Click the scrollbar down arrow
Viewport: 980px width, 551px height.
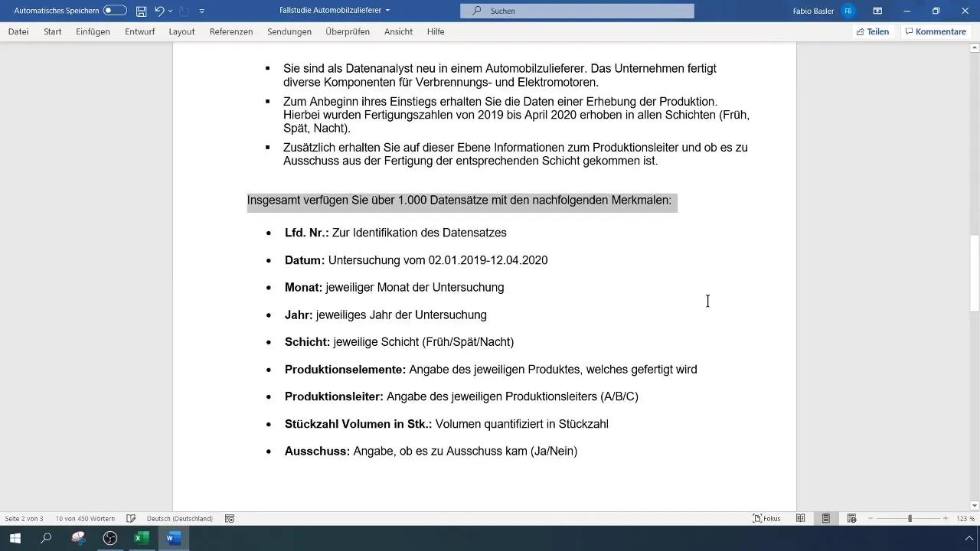[x=975, y=505]
